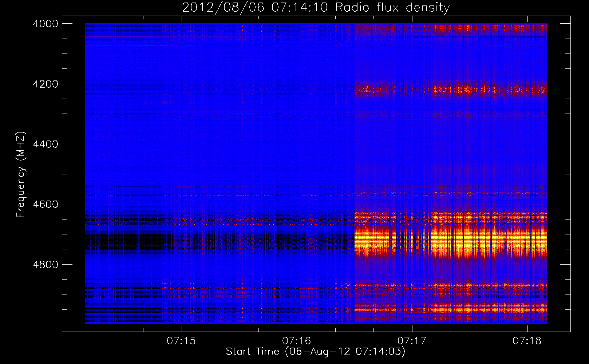The image size is (589, 364).
Task: Click the 07:18 time tick label
Action: click(527, 341)
